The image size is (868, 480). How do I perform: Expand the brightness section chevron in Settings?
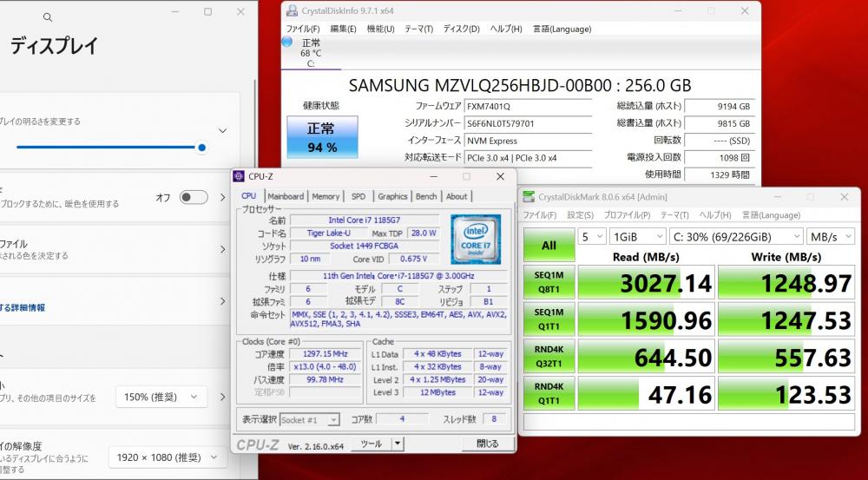(222, 131)
